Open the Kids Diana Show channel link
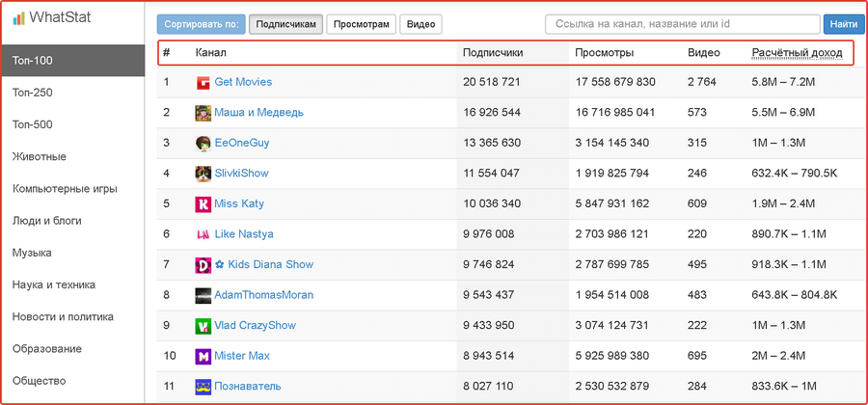Image resolution: width=868 pixels, height=405 pixels. click(x=264, y=264)
